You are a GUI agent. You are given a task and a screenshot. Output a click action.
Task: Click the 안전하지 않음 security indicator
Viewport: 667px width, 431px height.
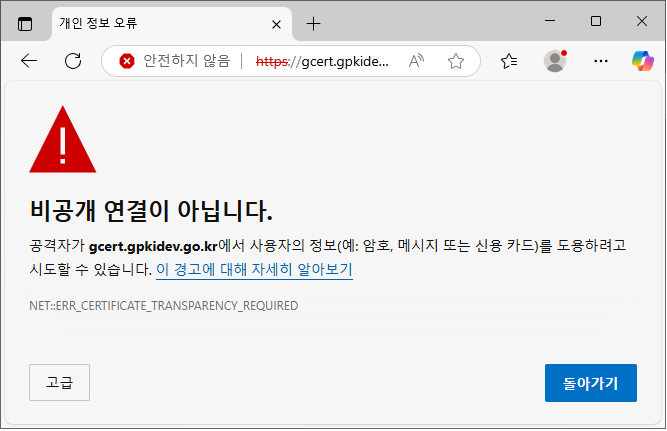tap(174, 61)
